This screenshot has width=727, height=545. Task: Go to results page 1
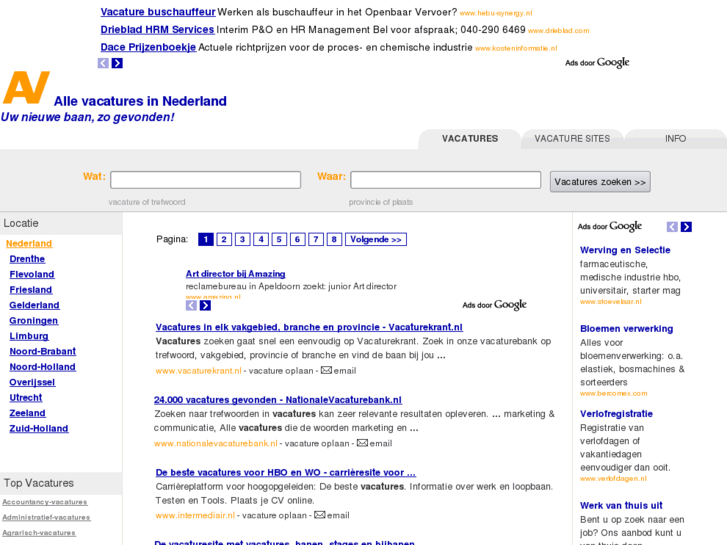[206, 239]
